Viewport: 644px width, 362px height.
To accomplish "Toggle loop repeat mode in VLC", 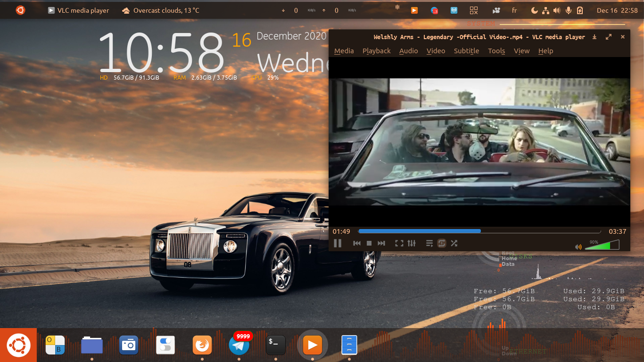I will (442, 243).
